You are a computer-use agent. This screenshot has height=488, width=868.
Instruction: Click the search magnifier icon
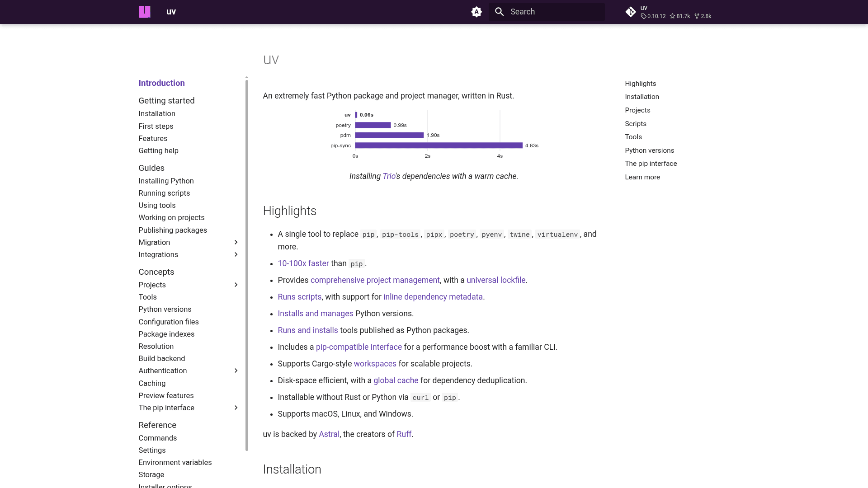pyautogui.click(x=499, y=12)
